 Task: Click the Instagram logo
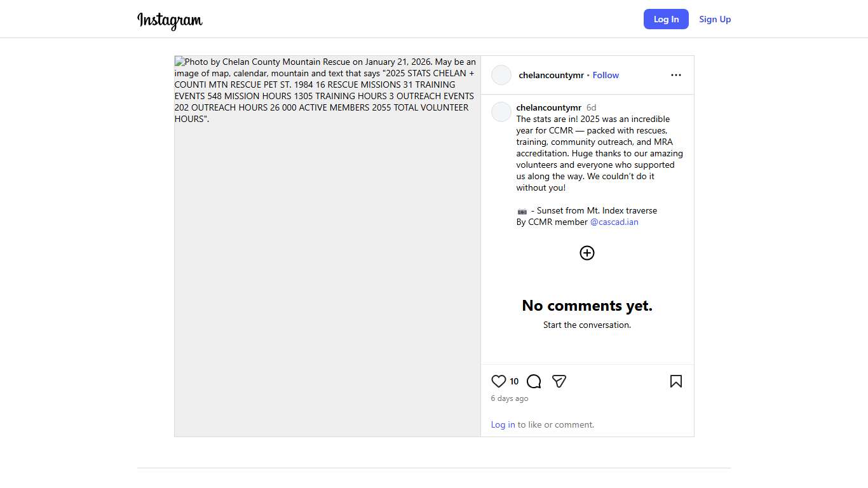click(x=170, y=20)
